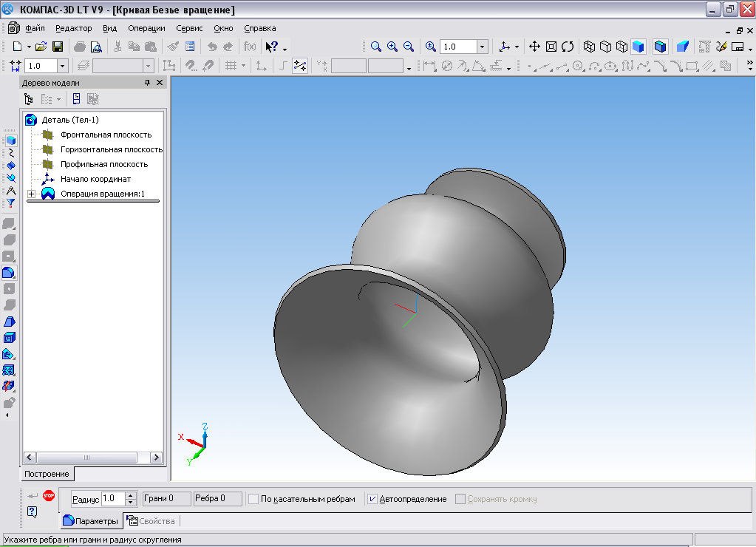Uncheck the 'Автоопределение' checkbox
Viewport: 756px width, 547px height.
(x=373, y=498)
